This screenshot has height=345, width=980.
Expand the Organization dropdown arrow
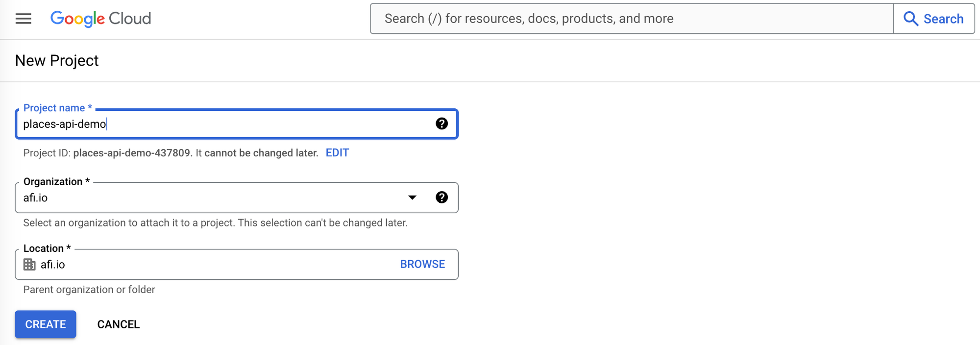[x=413, y=197]
